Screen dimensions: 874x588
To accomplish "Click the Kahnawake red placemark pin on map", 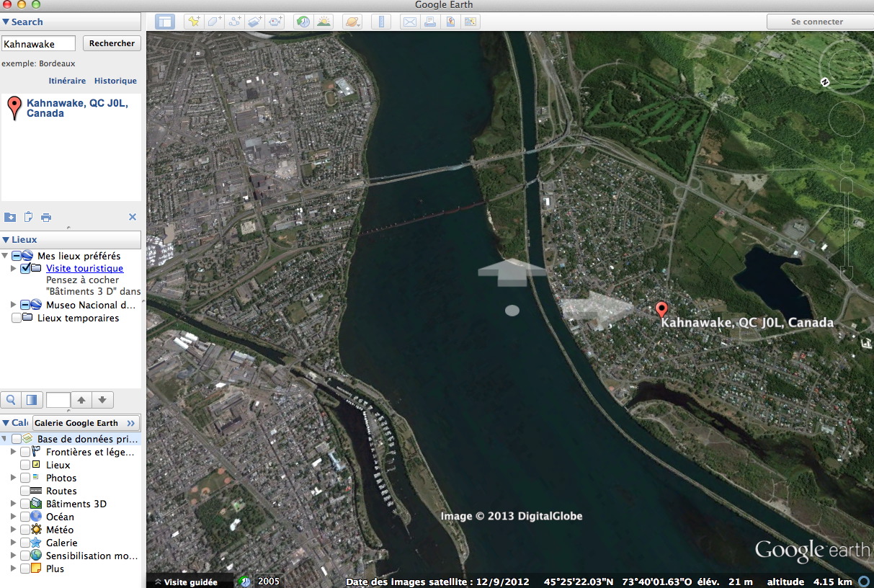I will pyautogui.click(x=662, y=311).
